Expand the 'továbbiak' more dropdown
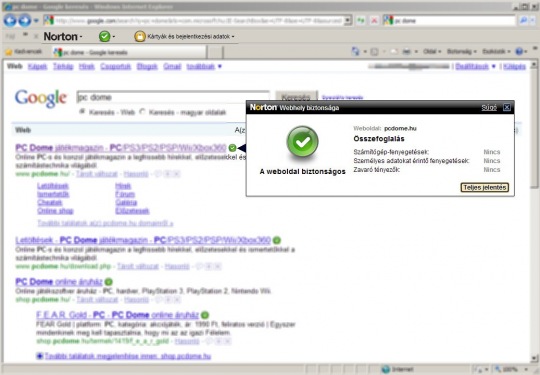The image size is (540, 375). (x=204, y=66)
